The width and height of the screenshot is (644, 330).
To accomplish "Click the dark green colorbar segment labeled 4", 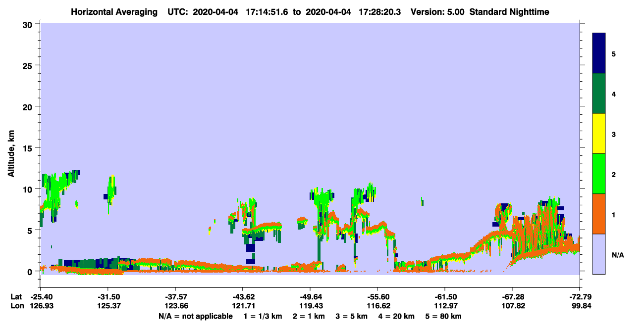I will (x=599, y=94).
